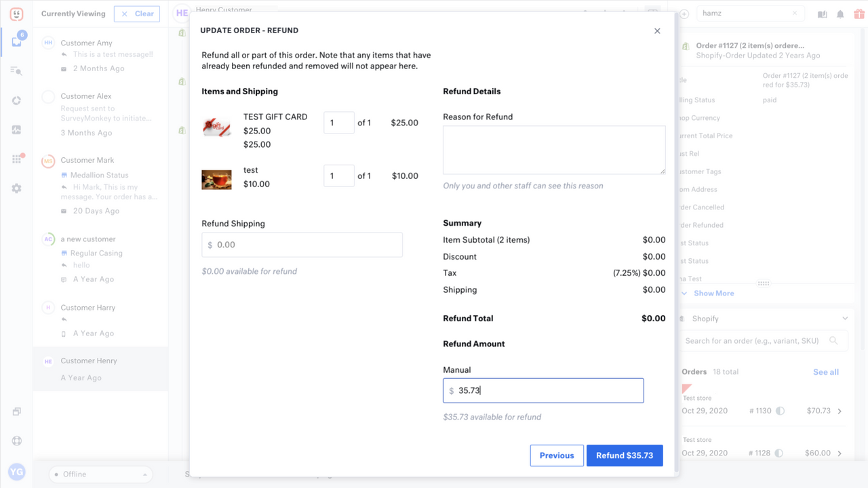Click the Previous button in refund dialog

point(556,455)
